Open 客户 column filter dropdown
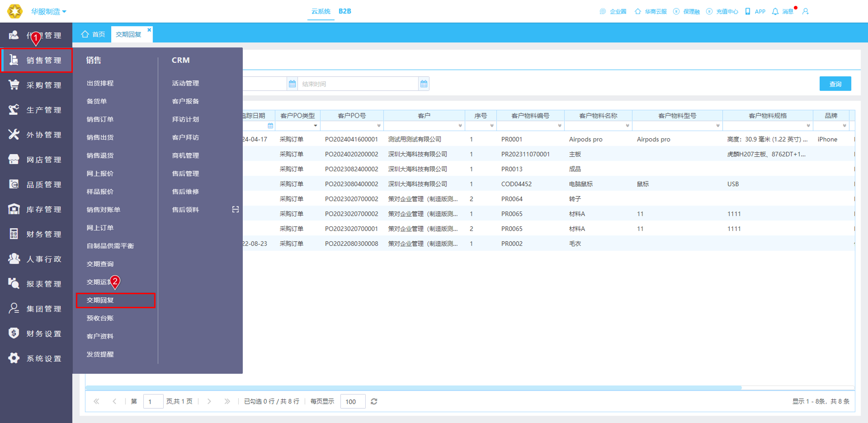Screen dimensions: 868x423 [460, 126]
